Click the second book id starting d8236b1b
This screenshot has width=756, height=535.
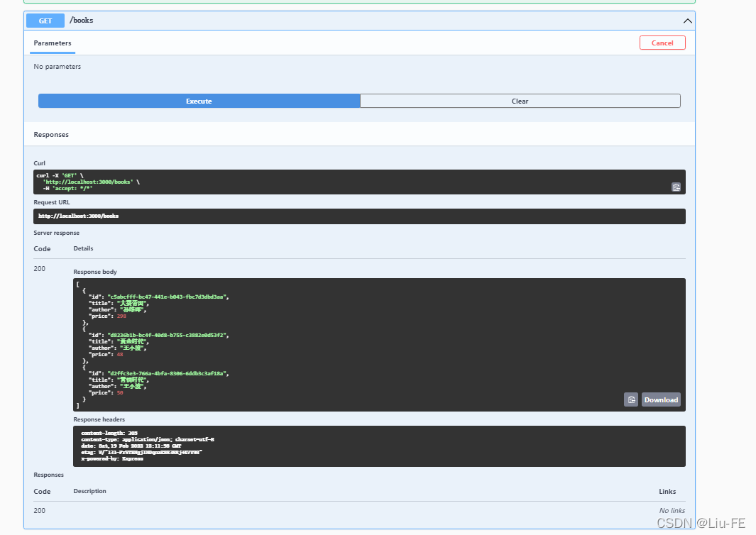[x=168, y=335]
